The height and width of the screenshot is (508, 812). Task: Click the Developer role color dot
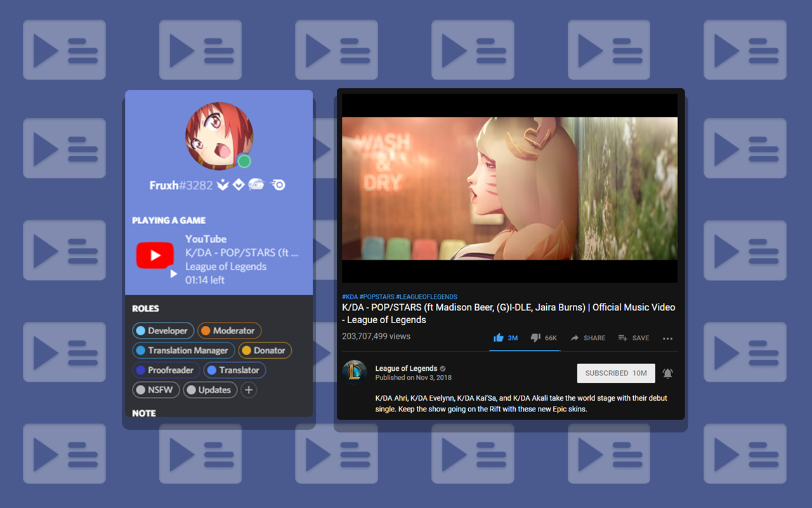point(141,331)
